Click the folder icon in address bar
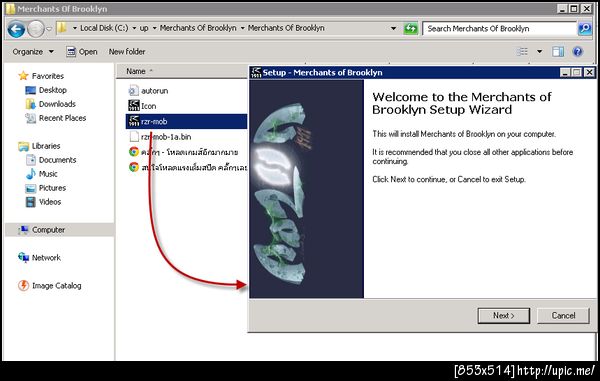The image size is (600, 381). pos(62,28)
